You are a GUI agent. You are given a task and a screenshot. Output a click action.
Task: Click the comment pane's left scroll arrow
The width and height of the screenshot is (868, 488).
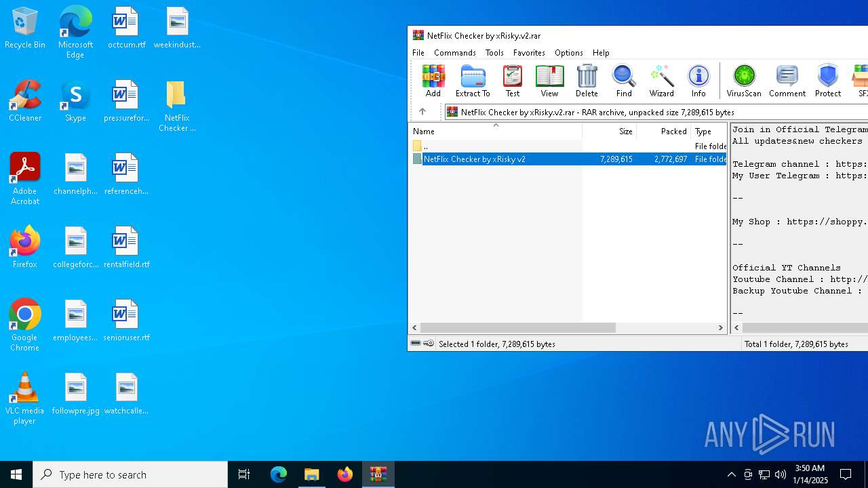point(737,327)
